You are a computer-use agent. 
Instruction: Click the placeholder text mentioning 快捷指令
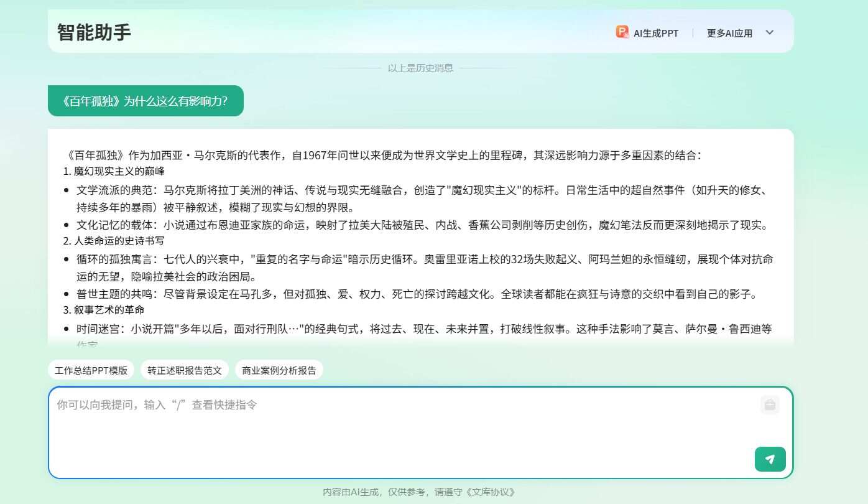click(x=157, y=404)
